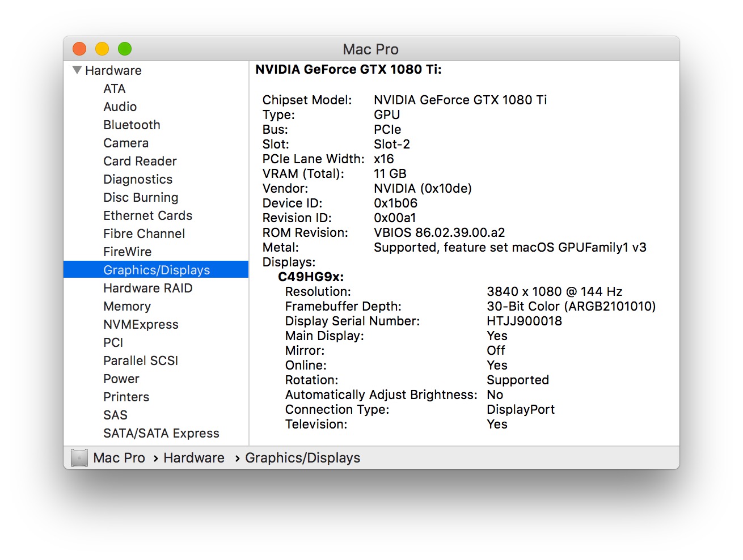
Task: Click the Device ID value 0x1b06
Action: 396,203
